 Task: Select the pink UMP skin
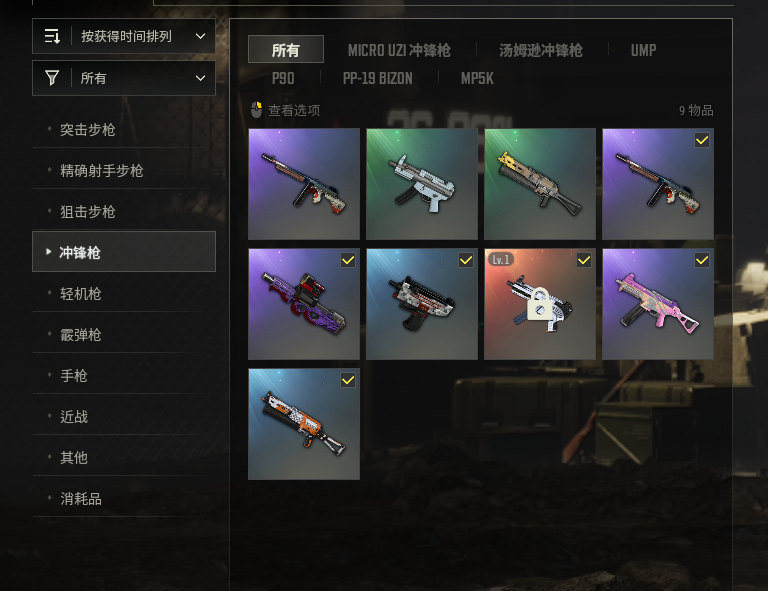coord(658,304)
